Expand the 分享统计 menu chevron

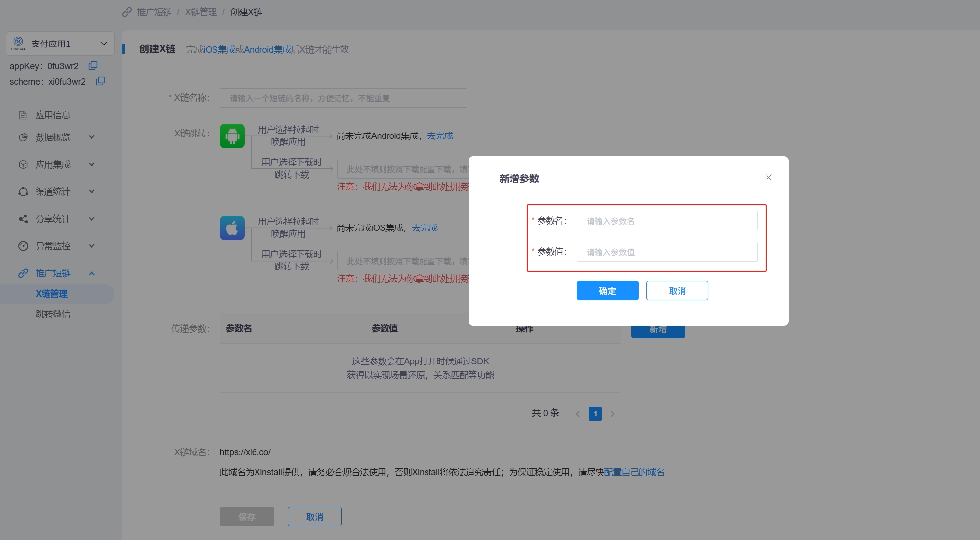(x=92, y=219)
